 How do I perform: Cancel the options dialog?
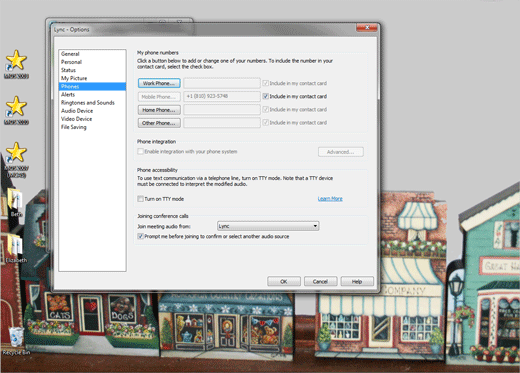tap(320, 281)
